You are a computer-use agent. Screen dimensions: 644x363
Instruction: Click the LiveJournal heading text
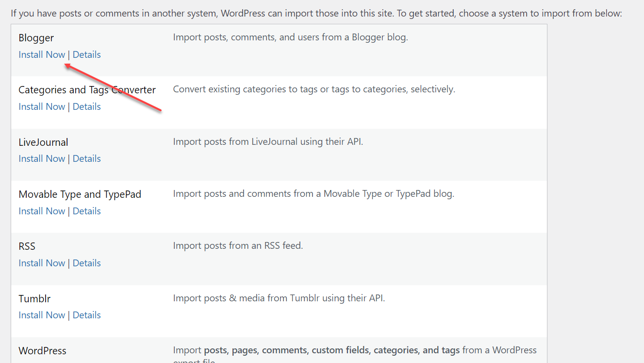43,142
